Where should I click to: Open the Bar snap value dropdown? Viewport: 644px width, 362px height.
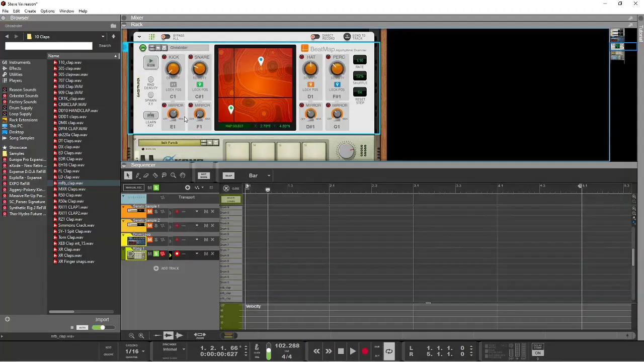pos(269,176)
